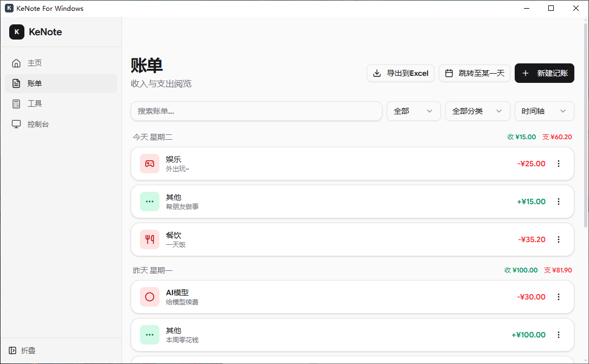Open more options for the 餐饮 entry

point(559,239)
